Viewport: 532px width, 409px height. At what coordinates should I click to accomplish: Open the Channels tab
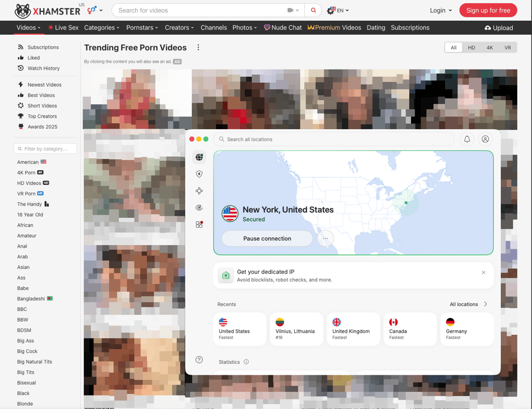[x=214, y=28]
